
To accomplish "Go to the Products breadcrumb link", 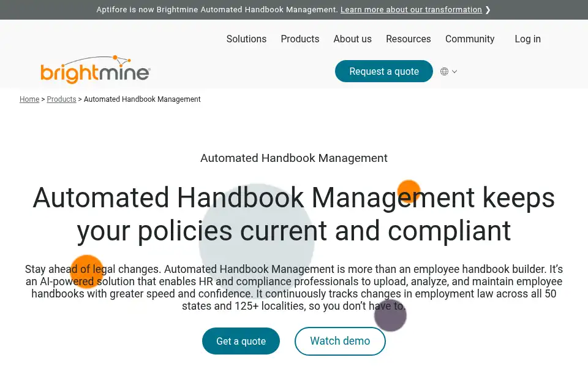I will (x=61, y=99).
